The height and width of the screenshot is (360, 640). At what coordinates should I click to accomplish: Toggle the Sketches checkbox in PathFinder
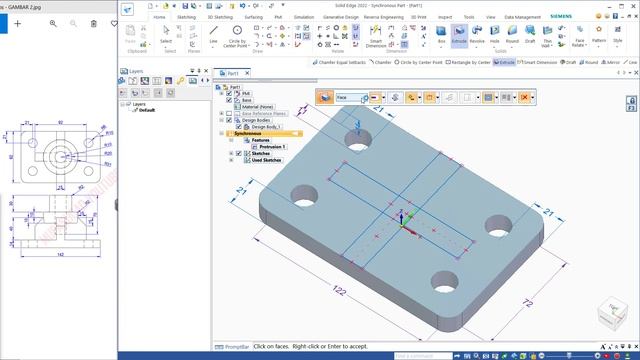tap(239, 153)
